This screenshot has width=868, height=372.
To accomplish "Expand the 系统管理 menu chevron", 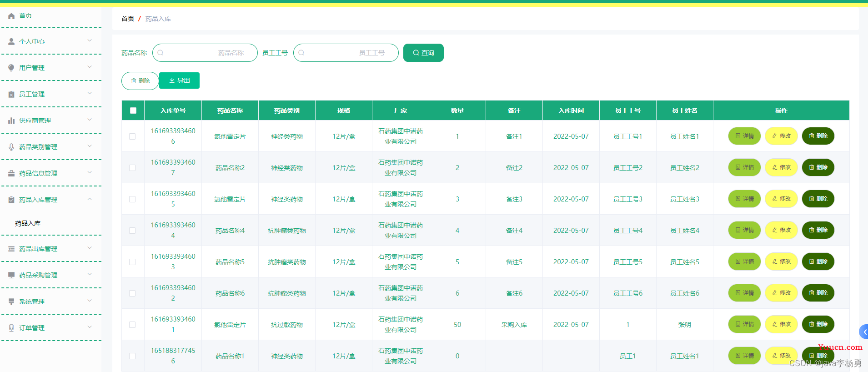I will pos(90,301).
